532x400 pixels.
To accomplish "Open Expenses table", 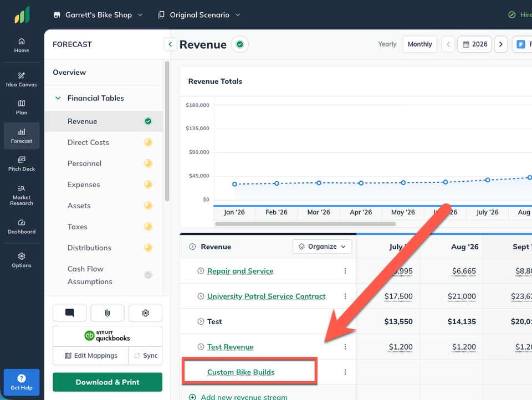I will tap(104, 184).
